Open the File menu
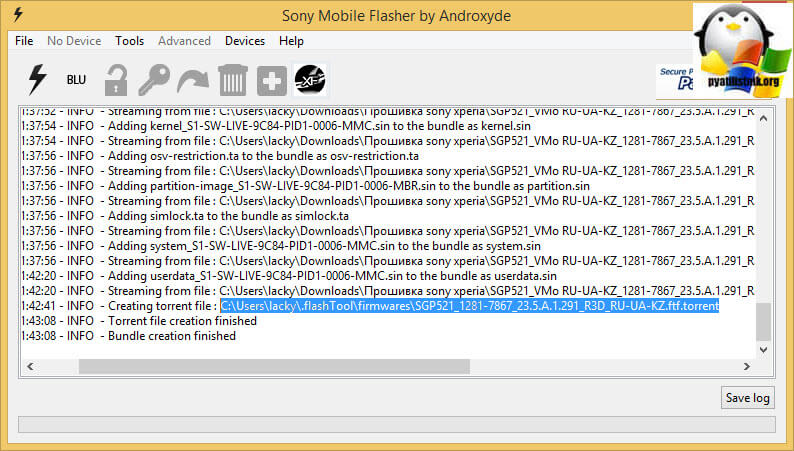 (x=24, y=41)
